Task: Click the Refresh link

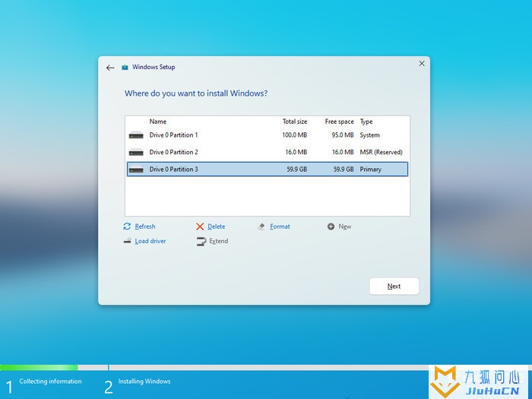Action: tap(145, 226)
